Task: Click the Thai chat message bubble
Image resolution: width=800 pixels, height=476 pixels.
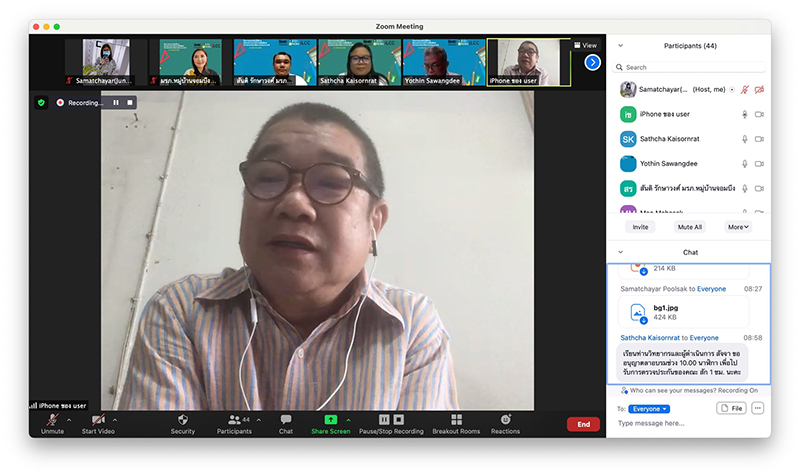Action: click(x=682, y=362)
